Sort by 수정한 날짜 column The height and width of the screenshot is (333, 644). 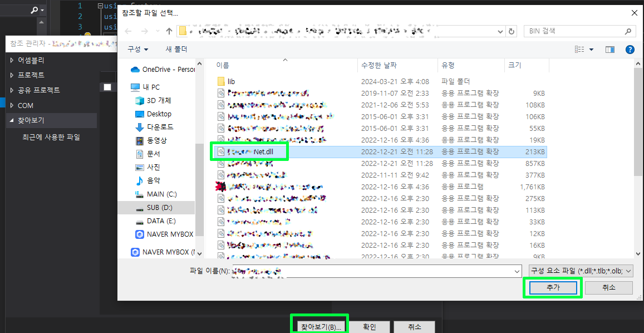(x=397, y=65)
